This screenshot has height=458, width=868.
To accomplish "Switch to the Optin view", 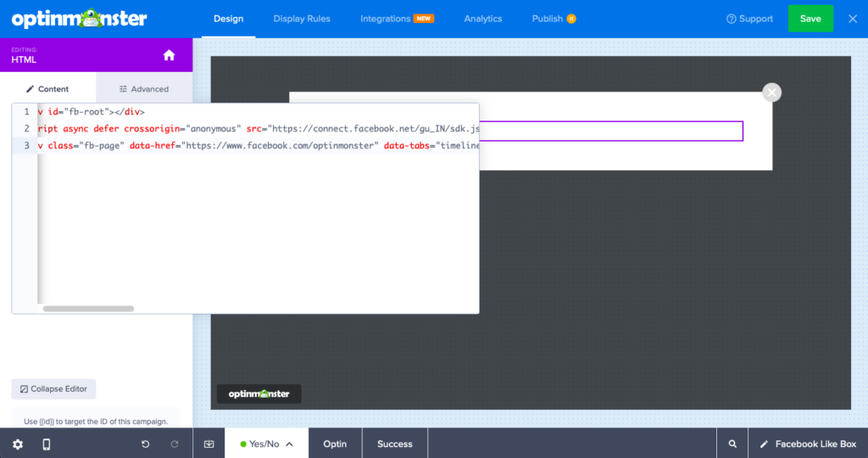I will (335, 444).
